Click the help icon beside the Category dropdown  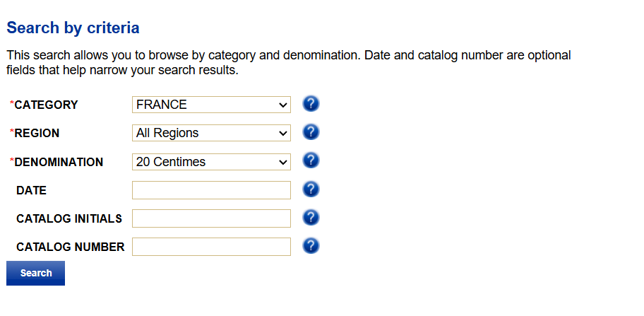coord(311,105)
